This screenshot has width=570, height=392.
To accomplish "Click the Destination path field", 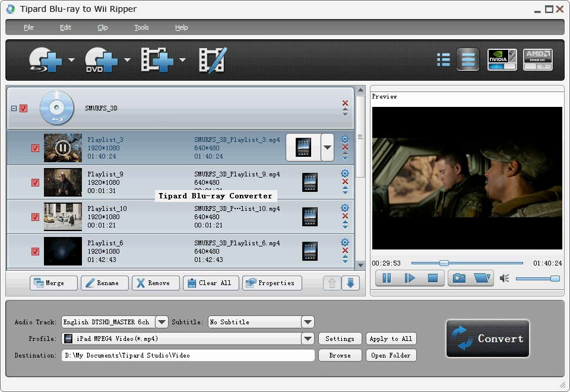I will pyautogui.click(x=188, y=355).
